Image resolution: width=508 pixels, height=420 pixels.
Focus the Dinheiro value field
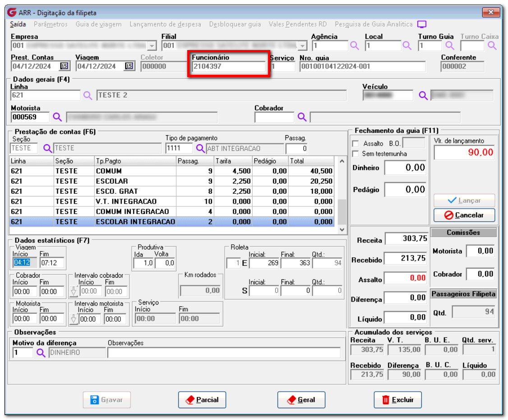pos(406,168)
